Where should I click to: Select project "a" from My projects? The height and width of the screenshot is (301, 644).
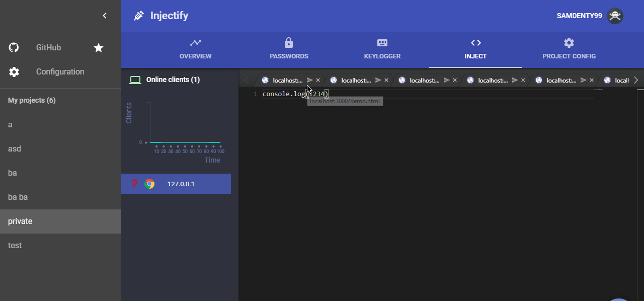coord(60,125)
